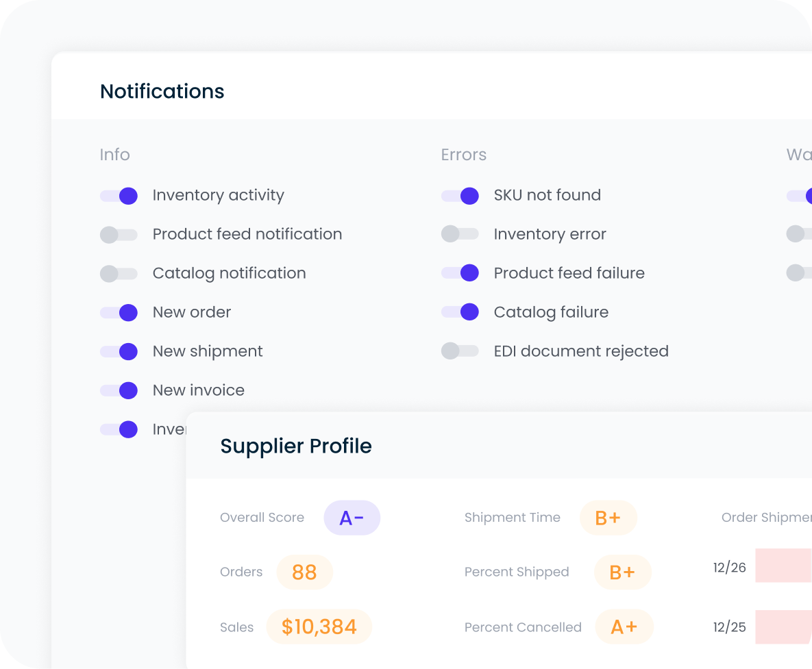
Task: Disable New invoice notification toggle
Action: (x=119, y=391)
